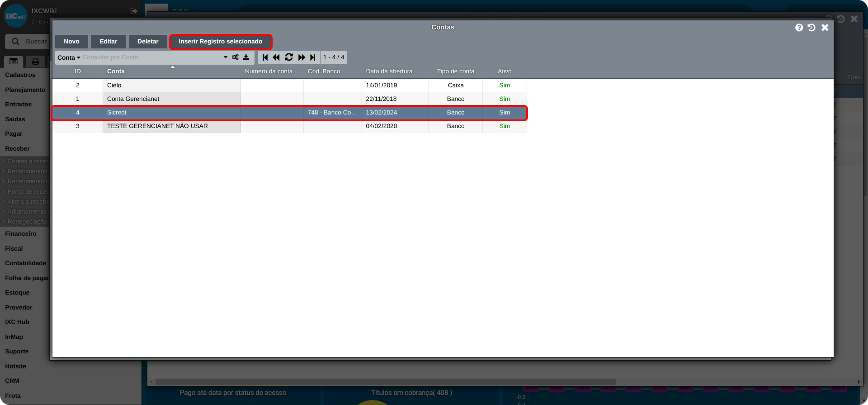
Task: Sort by ID column header
Action: click(78, 71)
